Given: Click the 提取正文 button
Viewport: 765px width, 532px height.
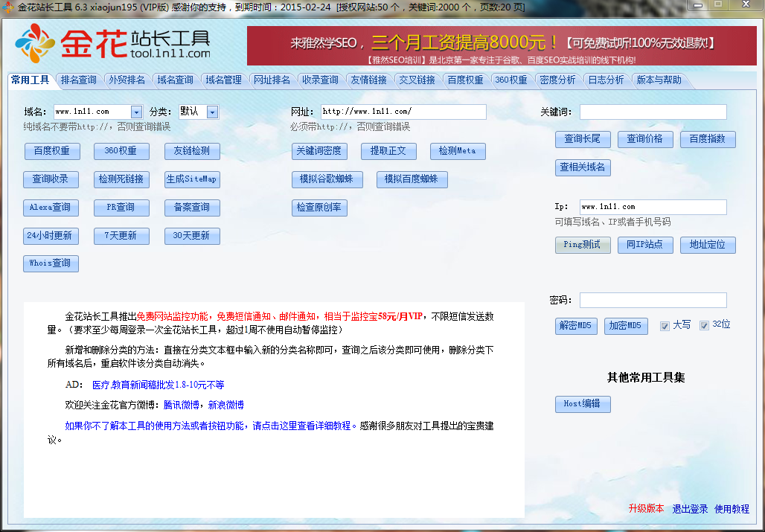Looking at the screenshot, I should click(x=389, y=151).
